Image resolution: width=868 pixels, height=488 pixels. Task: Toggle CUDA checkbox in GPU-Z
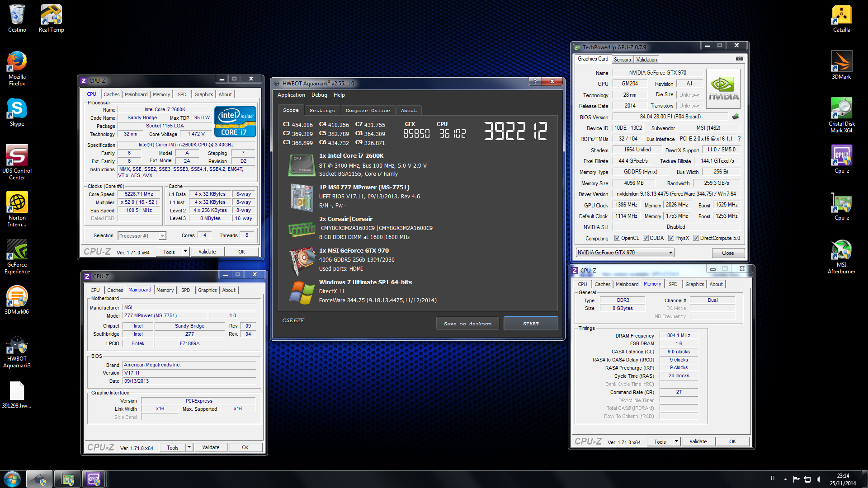coord(646,238)
